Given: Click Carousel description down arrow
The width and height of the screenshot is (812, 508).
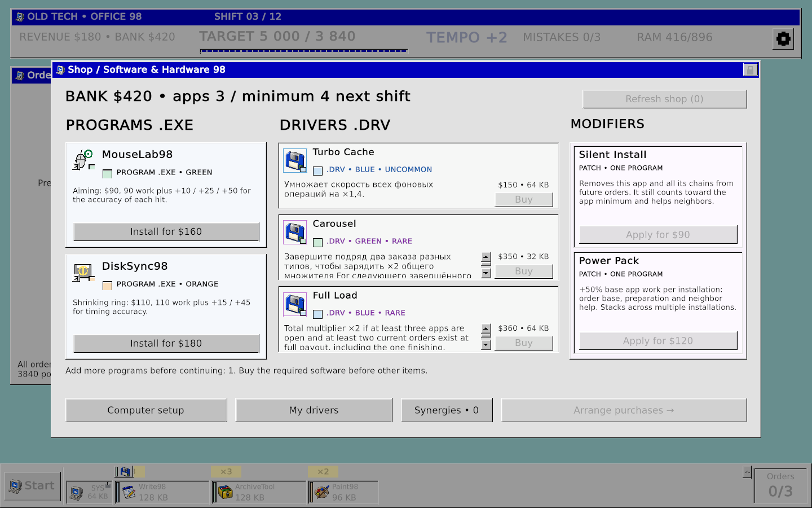Looking at the screenshot, I should point(486,273).
